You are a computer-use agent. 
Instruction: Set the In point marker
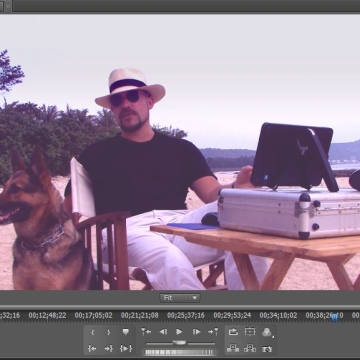93,332
